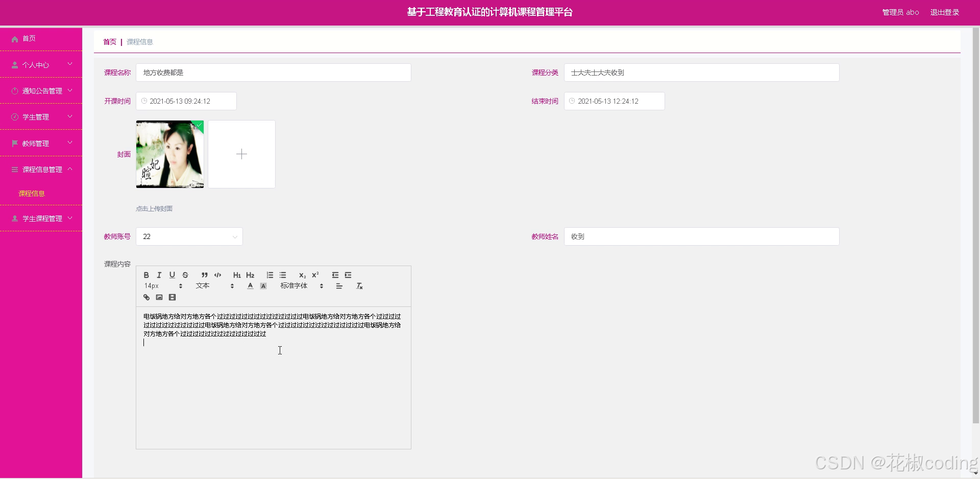Click the course content text in editor

pos(272,325)
